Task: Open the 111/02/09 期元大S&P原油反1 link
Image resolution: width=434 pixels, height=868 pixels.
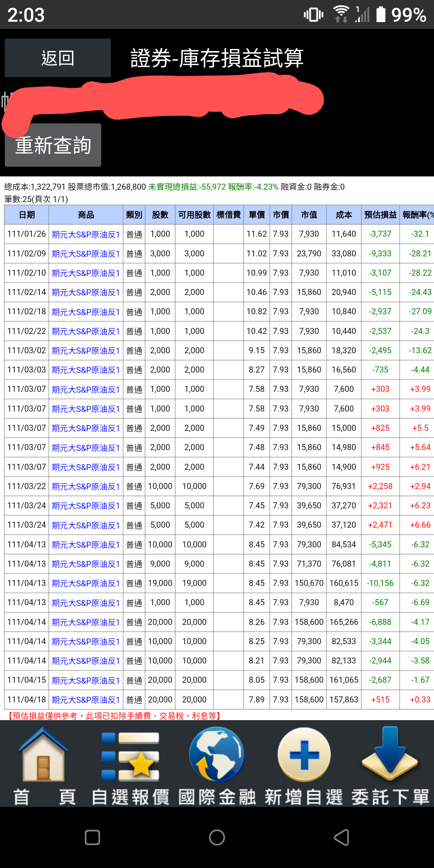Action: coord(86,254)
